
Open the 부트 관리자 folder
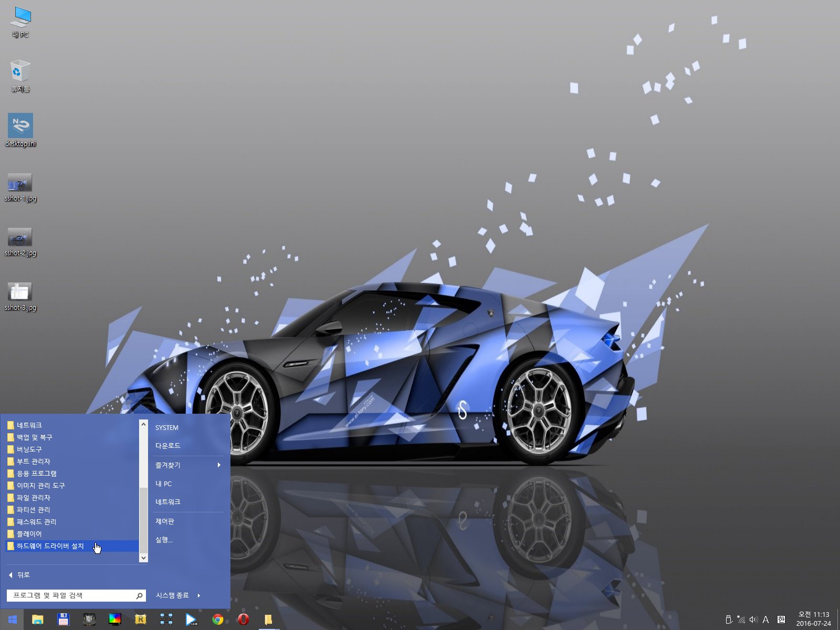pyautogui.click(x=72, y=461)
